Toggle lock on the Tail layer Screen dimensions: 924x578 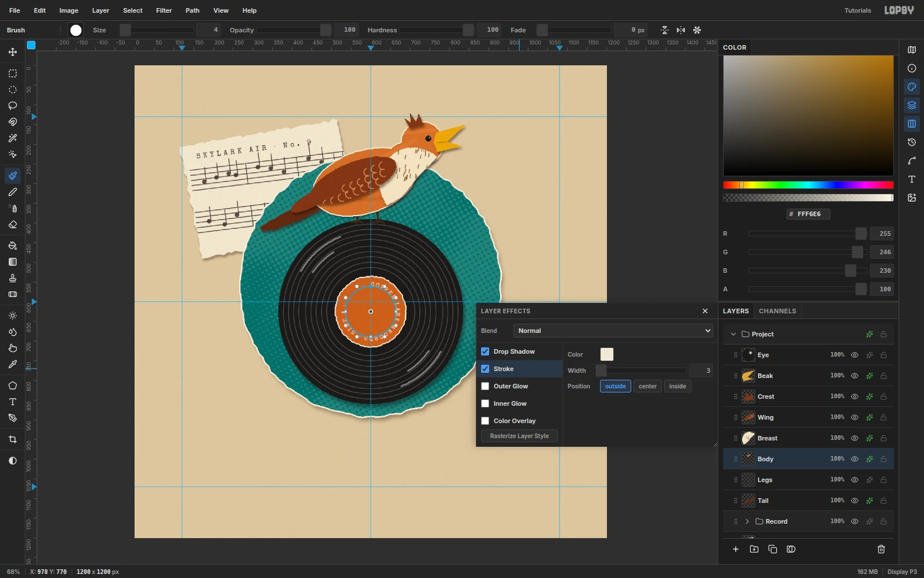[884, 501]
